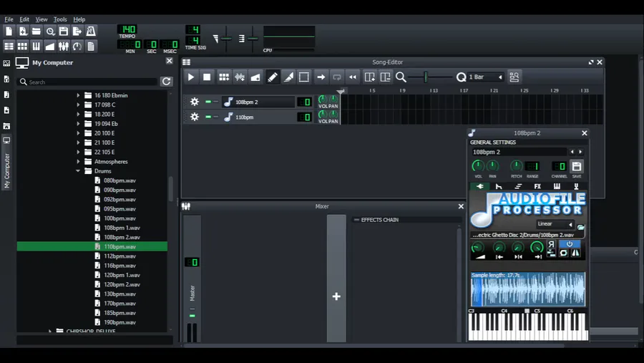
Task: Open the FX tab in instrument window
Action: tap(537, 186)
